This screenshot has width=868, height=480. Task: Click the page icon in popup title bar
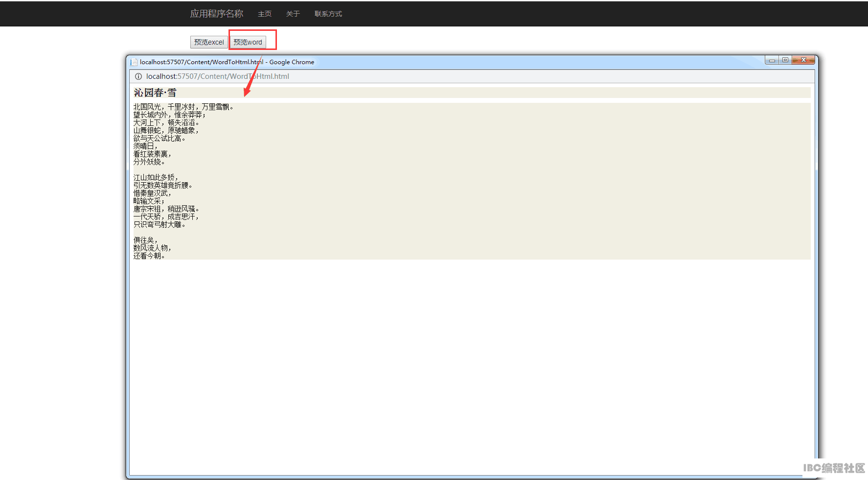coord(134,62)
